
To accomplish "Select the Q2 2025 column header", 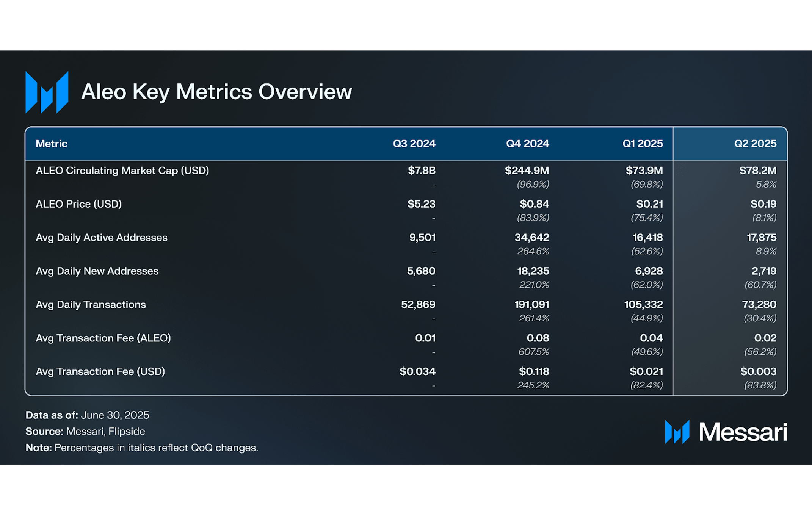I will (755, 144).
